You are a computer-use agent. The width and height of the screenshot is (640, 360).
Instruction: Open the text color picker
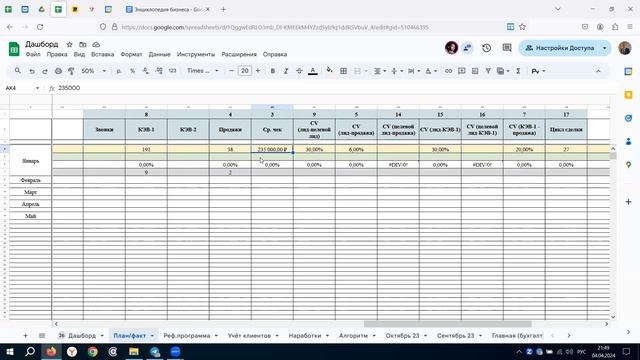[x=313, y=71]
